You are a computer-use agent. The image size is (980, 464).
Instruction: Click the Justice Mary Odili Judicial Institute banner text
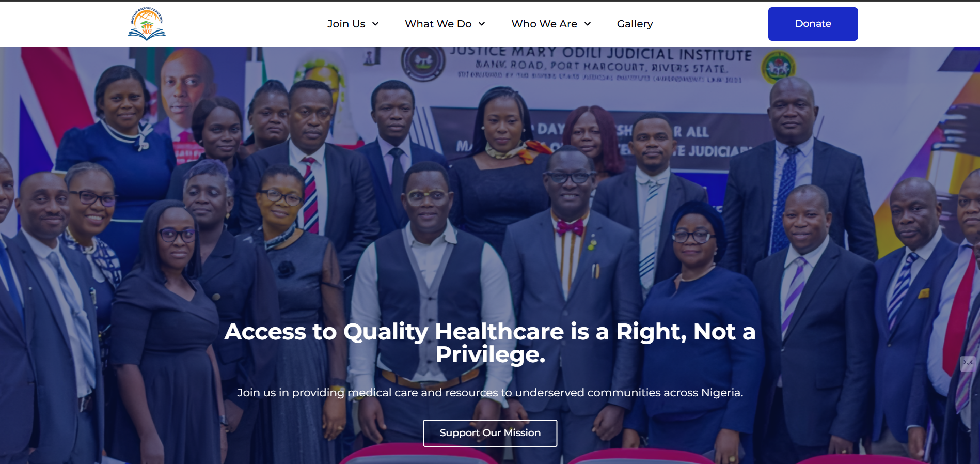[601, 53]
